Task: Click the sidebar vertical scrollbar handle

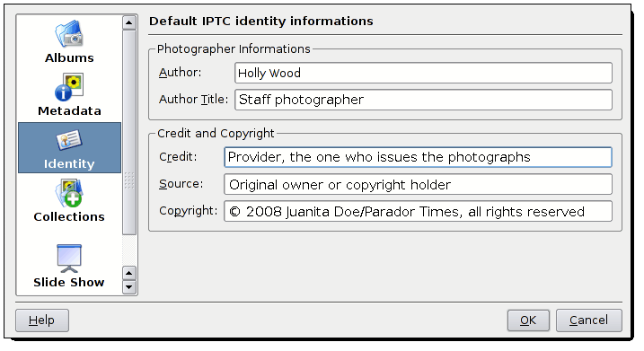Action: (x=129, y=132)
